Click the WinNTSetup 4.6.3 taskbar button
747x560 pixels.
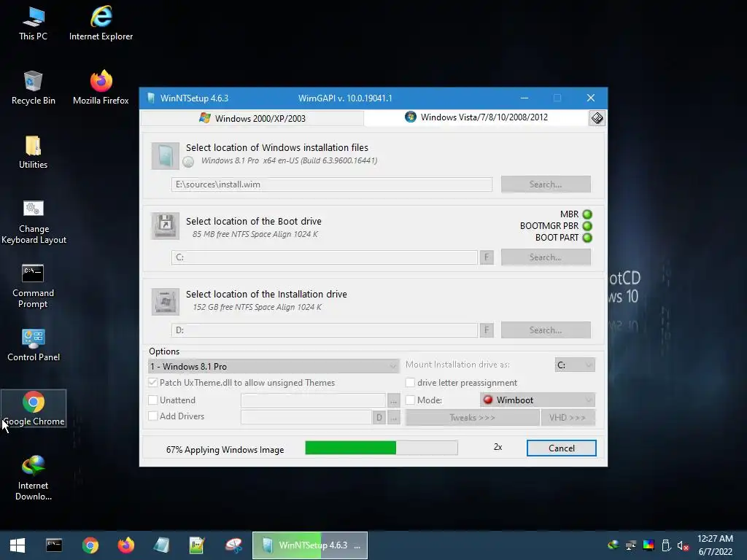[x=309, y=545]
